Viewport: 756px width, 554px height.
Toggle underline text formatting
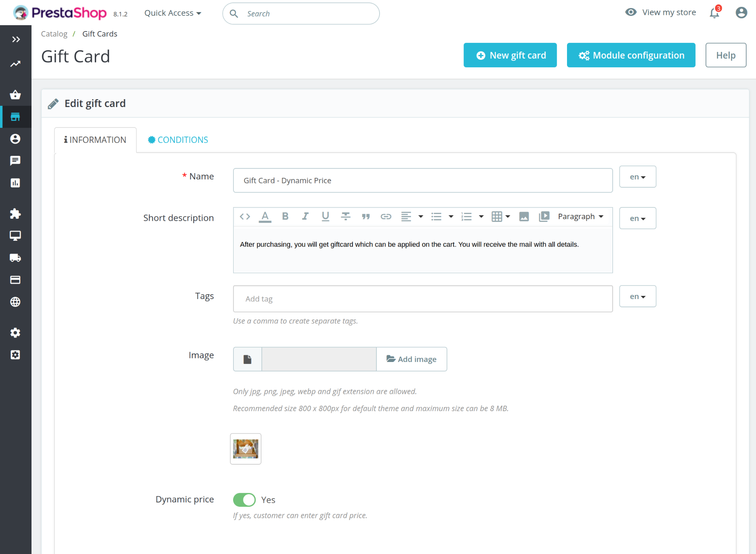[x=325, y=216]
